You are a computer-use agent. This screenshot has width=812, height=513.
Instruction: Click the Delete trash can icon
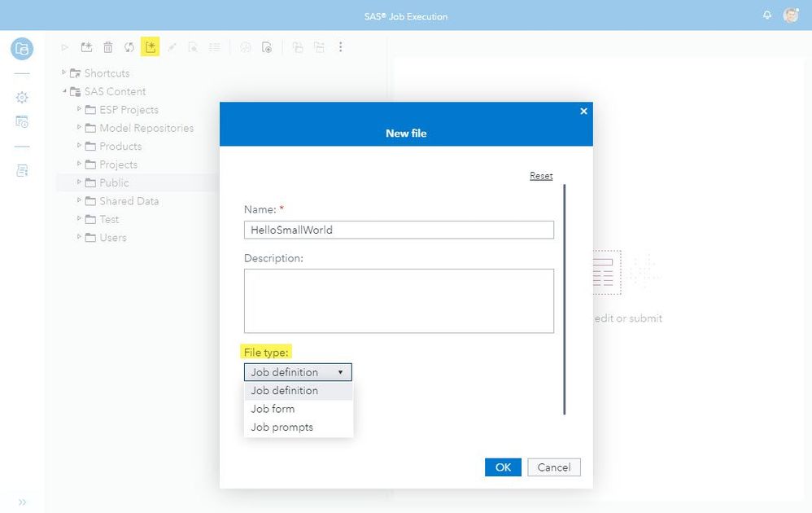[x=107, y=47]
